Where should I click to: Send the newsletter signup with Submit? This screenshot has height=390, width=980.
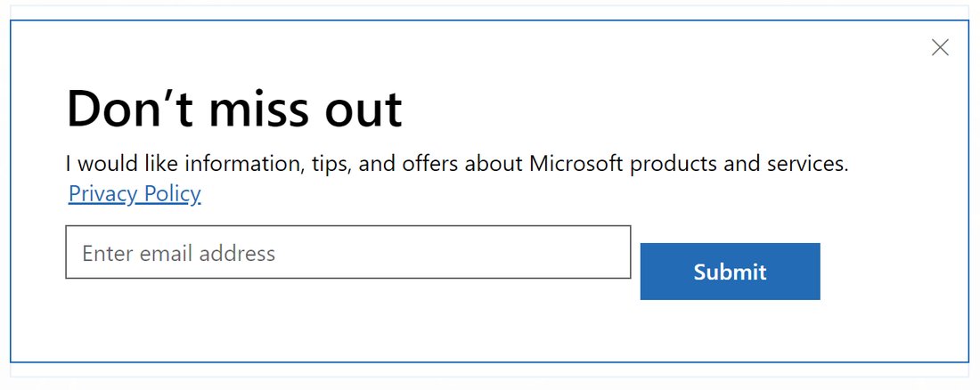(730, 272)
